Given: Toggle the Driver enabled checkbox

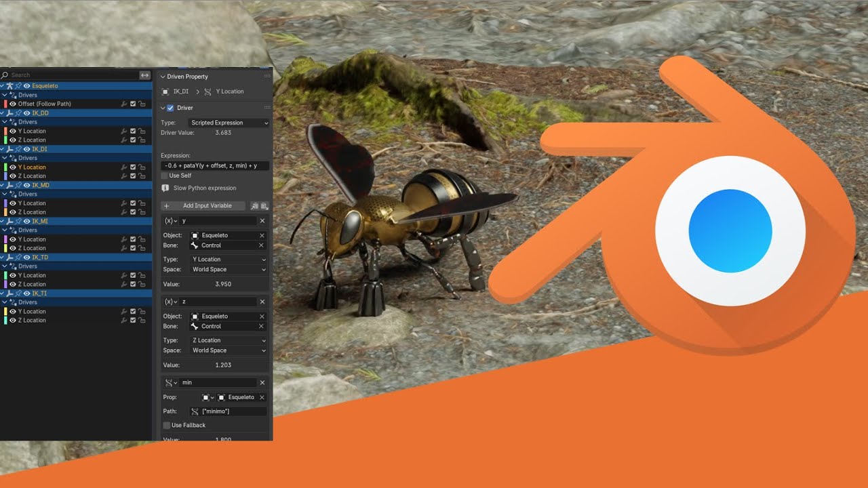Looking at the screenshot, I should 170,108.
